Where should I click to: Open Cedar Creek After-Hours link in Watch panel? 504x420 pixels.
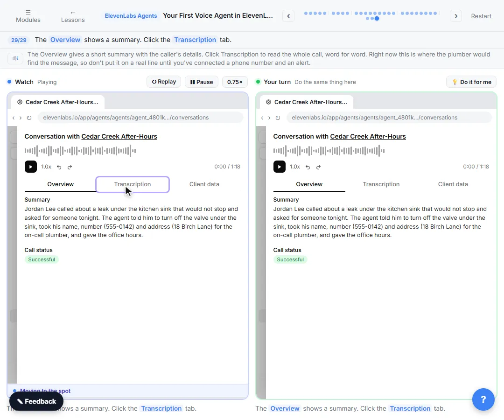pyautogui.click(x=119, y=137)
